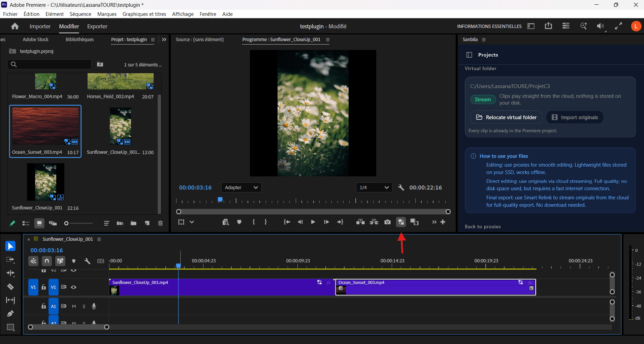Open timeline sequence panel menu

tap(99, 239)
